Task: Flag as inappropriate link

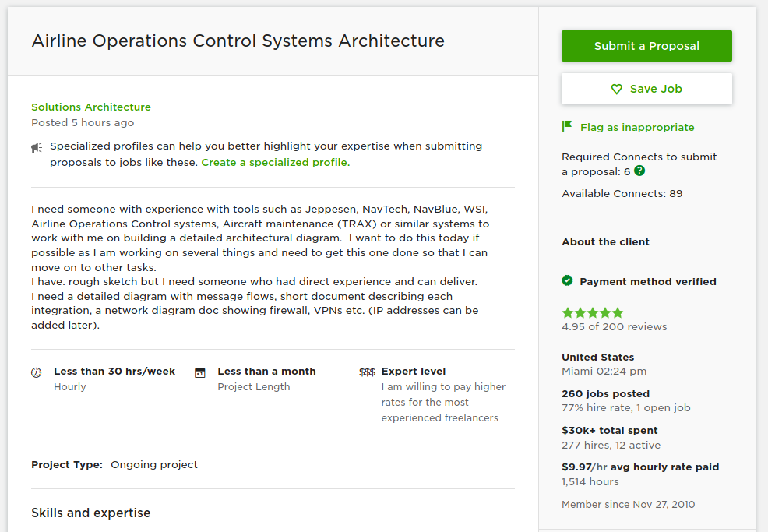Action: [636, 127]
